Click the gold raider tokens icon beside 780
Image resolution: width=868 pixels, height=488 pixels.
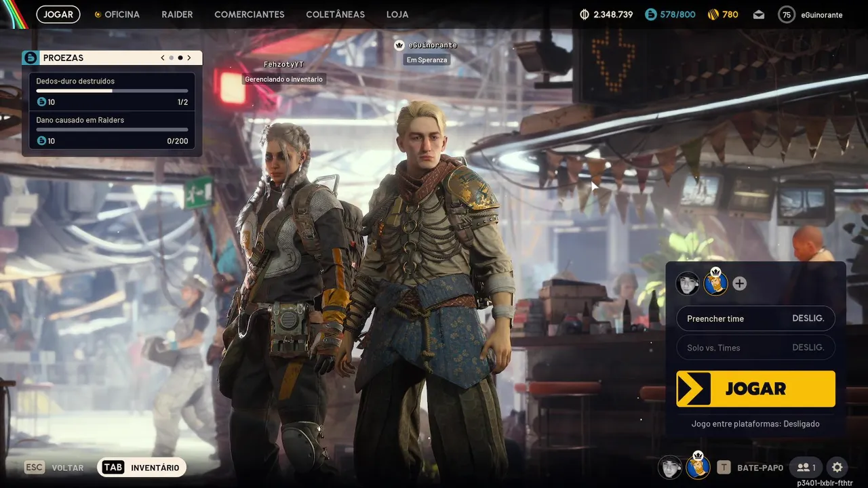click(x=713, y=14)
